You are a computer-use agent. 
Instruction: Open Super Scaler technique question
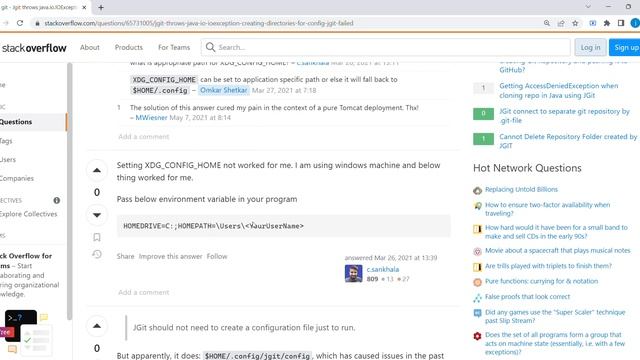tap(555, 316)
